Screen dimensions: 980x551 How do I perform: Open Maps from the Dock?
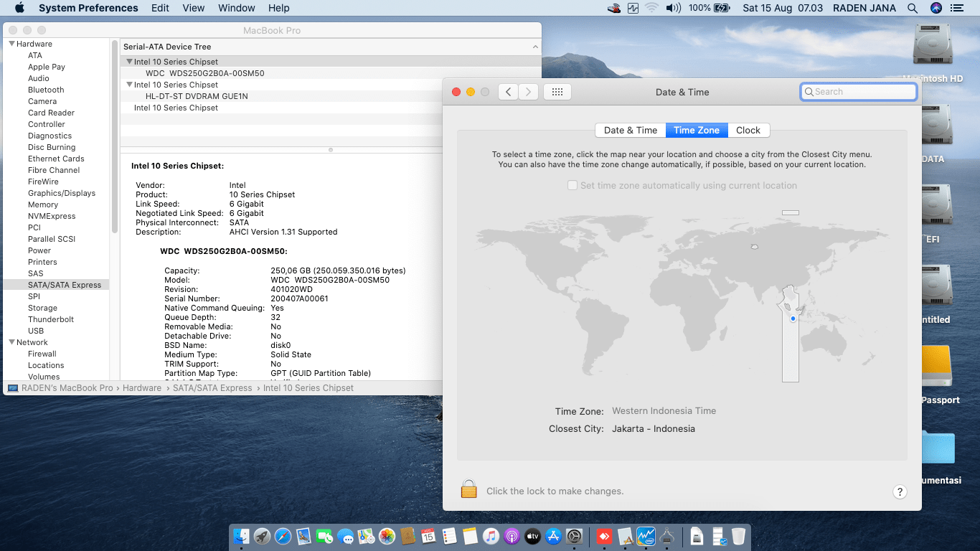click(x=367, y=536)
